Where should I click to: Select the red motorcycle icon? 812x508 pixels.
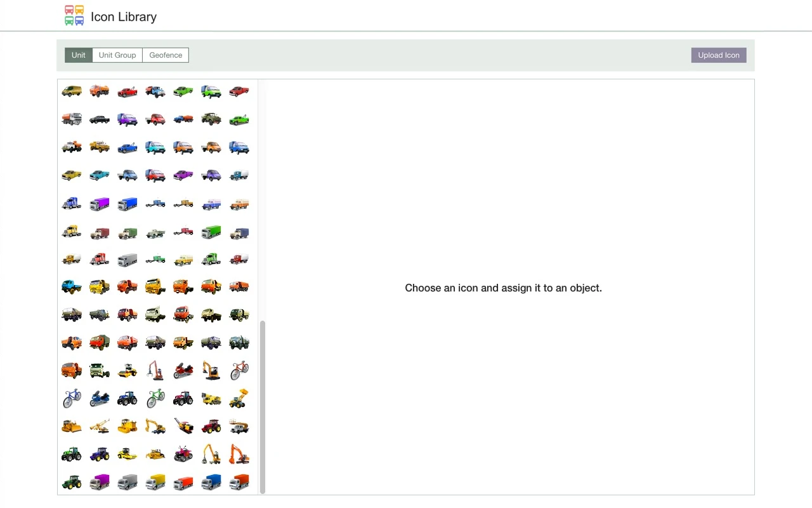[183, 370]
